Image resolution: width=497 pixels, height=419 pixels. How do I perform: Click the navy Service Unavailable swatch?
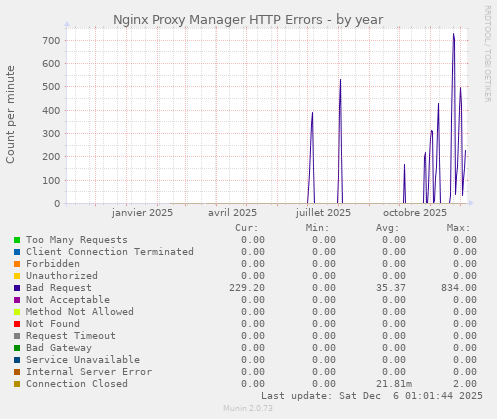click(17, 360)
